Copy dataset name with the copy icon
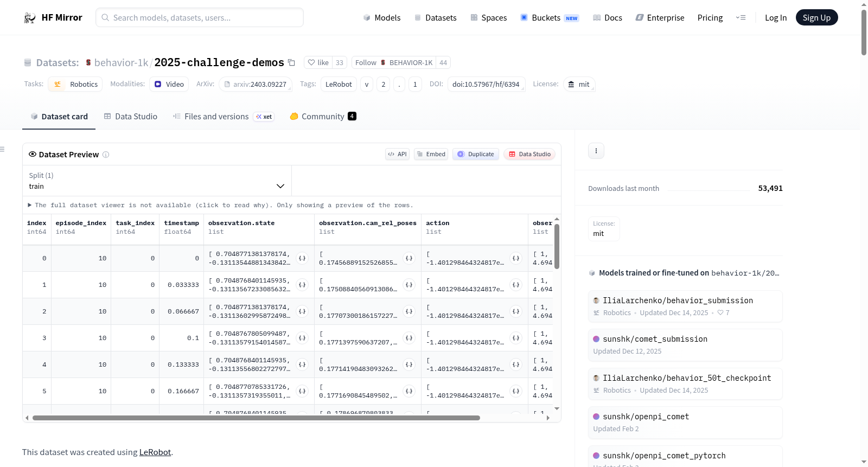This screenshot has height=467, width=868. point(291,62)
